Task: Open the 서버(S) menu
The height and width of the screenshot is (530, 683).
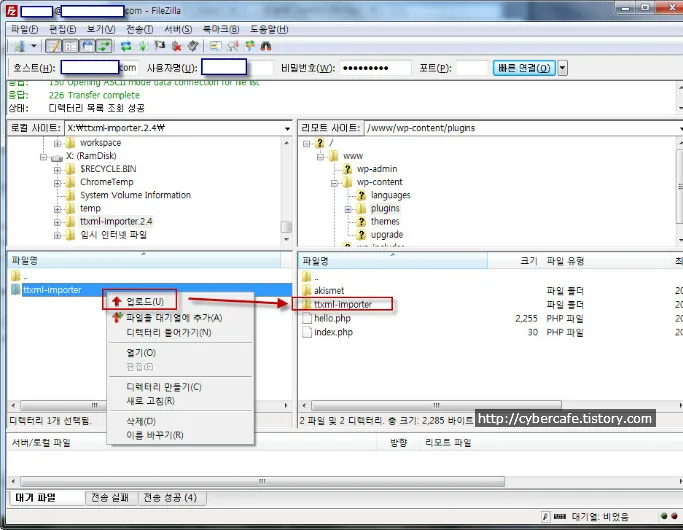Action: click(178, 29)
